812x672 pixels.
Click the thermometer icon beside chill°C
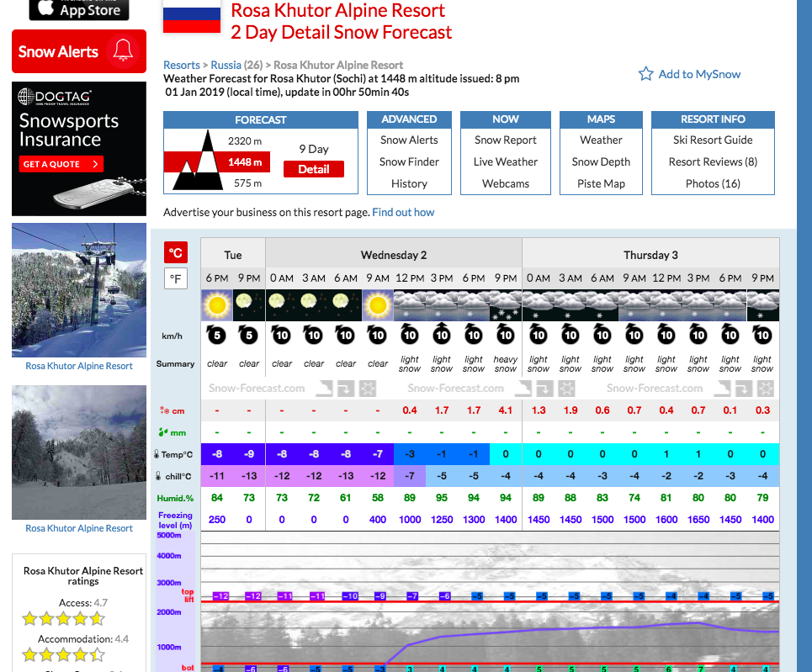click(158, 476)
